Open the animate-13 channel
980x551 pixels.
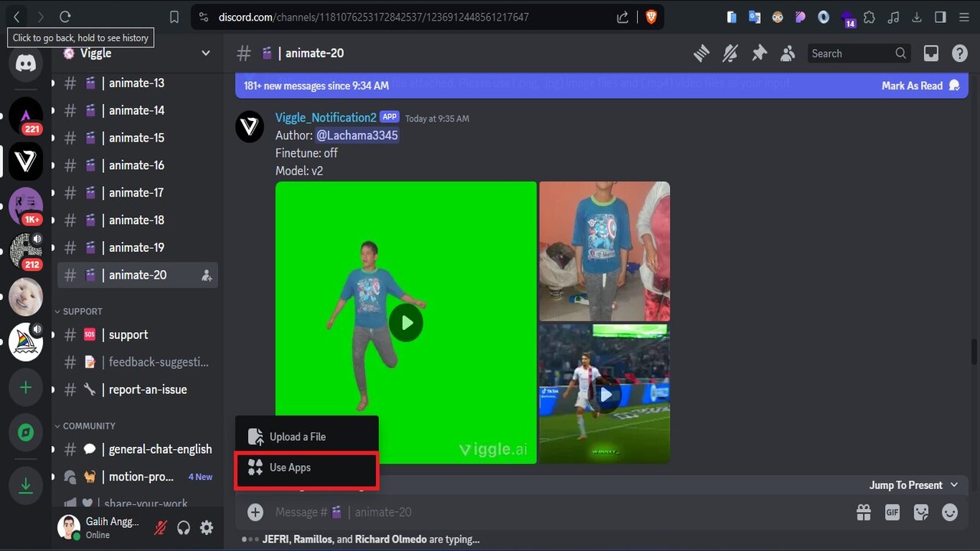click(x=138, y=83)
